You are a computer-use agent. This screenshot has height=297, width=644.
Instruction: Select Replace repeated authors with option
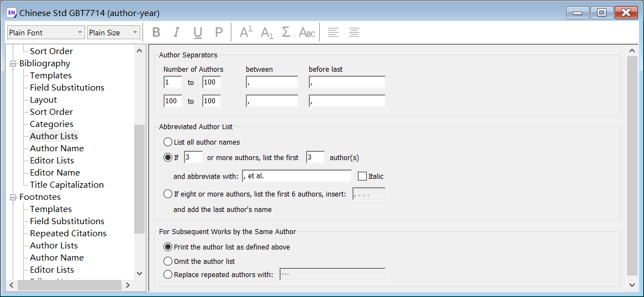click(167, 274)
